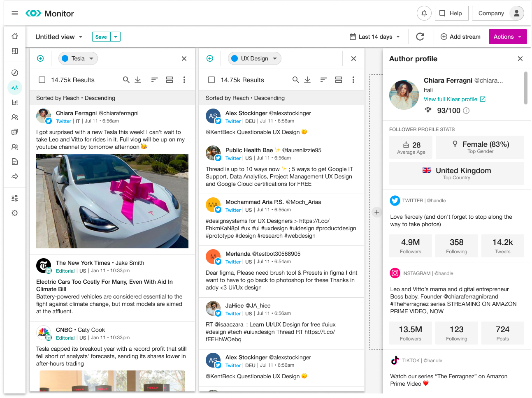This screenshot has width=532, height=398.
Task: Open the Company account menu
Action: tap(498, 13)
